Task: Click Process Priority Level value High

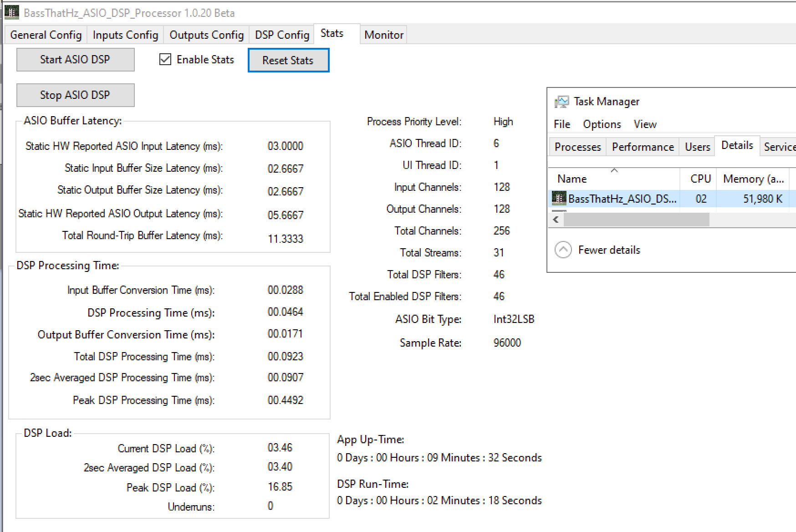Action: tap(503, 122)
